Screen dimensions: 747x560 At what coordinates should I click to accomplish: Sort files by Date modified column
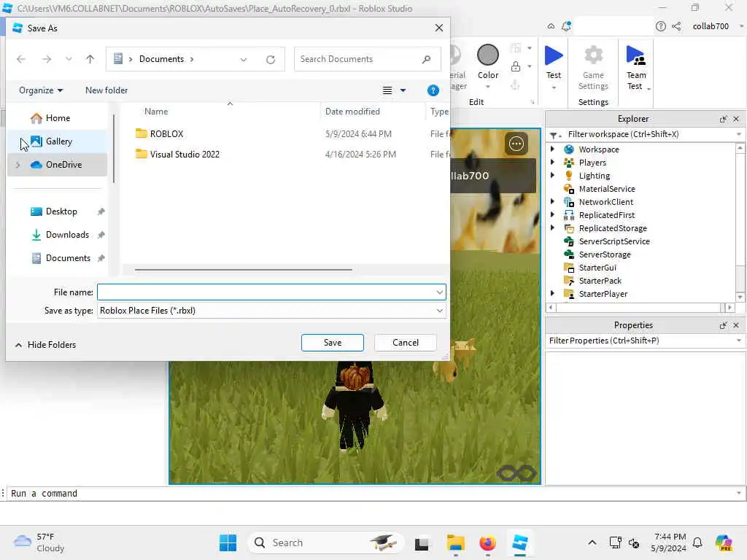(352, 112)
